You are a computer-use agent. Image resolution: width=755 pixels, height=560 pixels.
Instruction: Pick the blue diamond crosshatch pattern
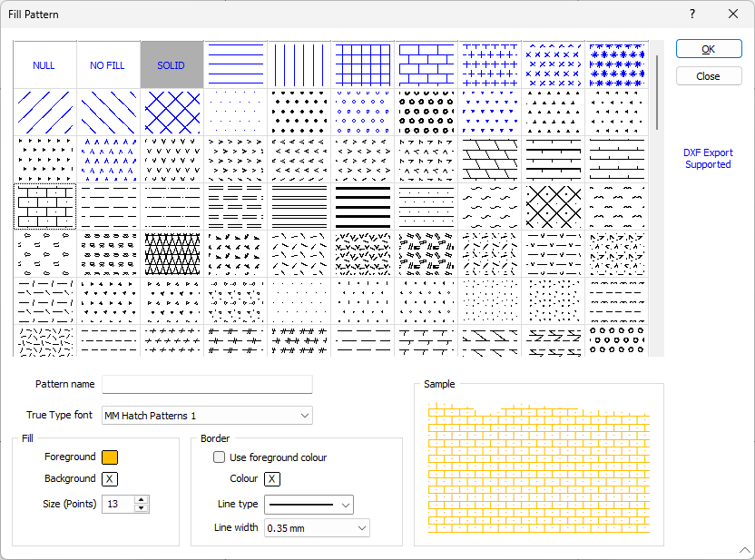[x=172, y=113]
